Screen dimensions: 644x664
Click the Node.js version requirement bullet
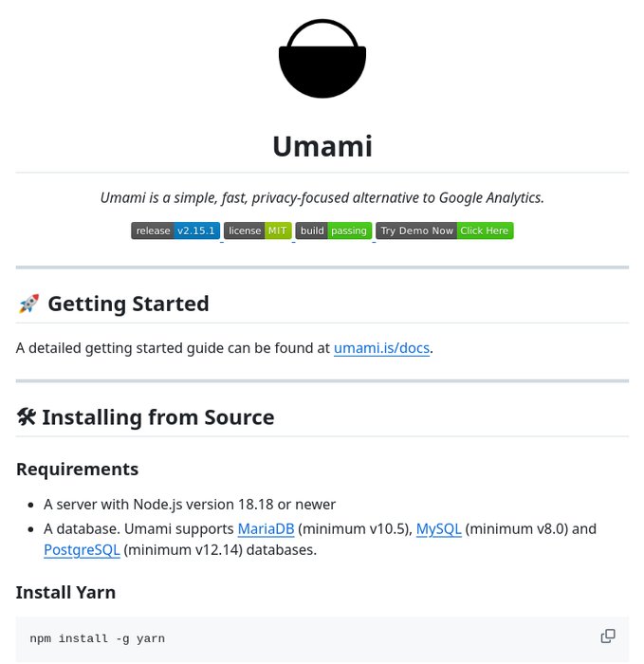point(190,505)
